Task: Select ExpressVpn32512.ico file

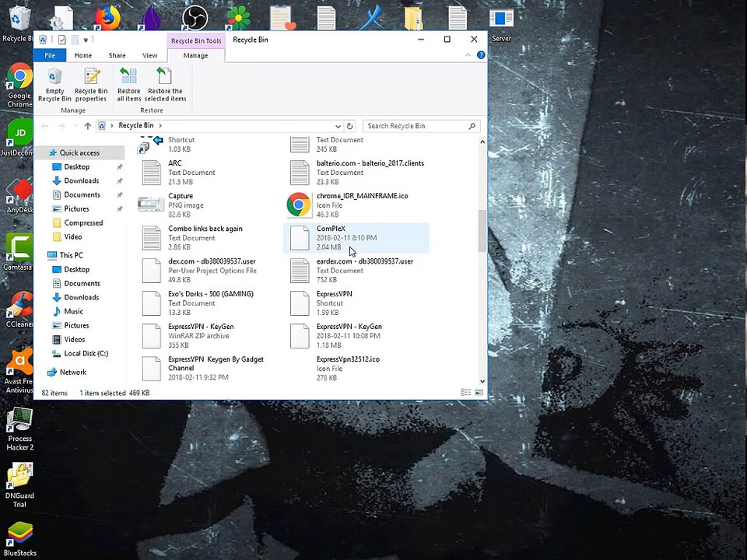Action: pos(356,368)
